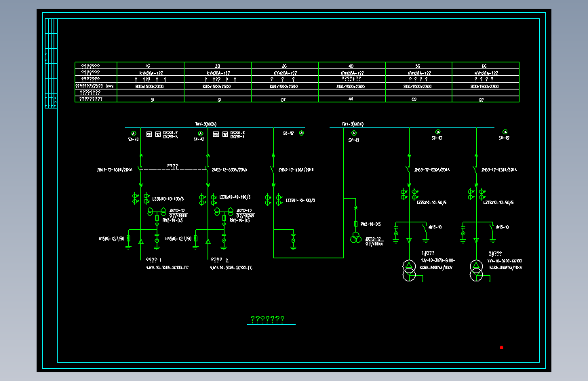Select column header '2G' in the table

pos(217,66)
